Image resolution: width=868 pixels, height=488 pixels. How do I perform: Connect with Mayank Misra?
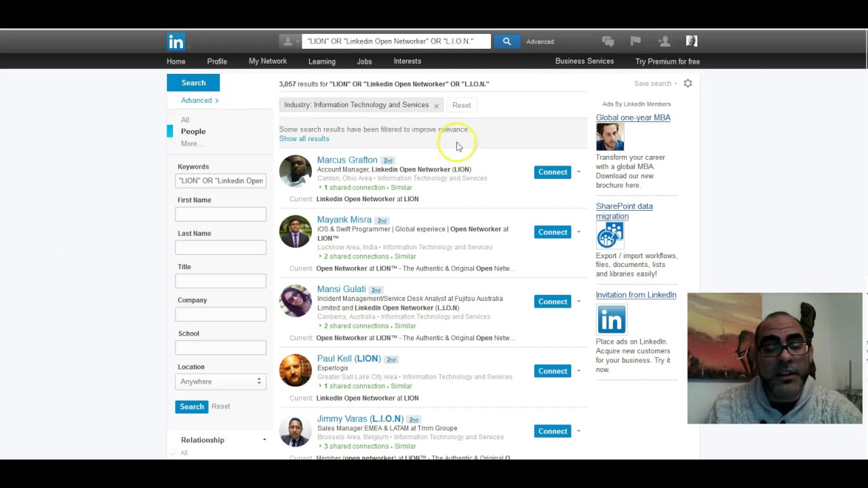[553, 232]
